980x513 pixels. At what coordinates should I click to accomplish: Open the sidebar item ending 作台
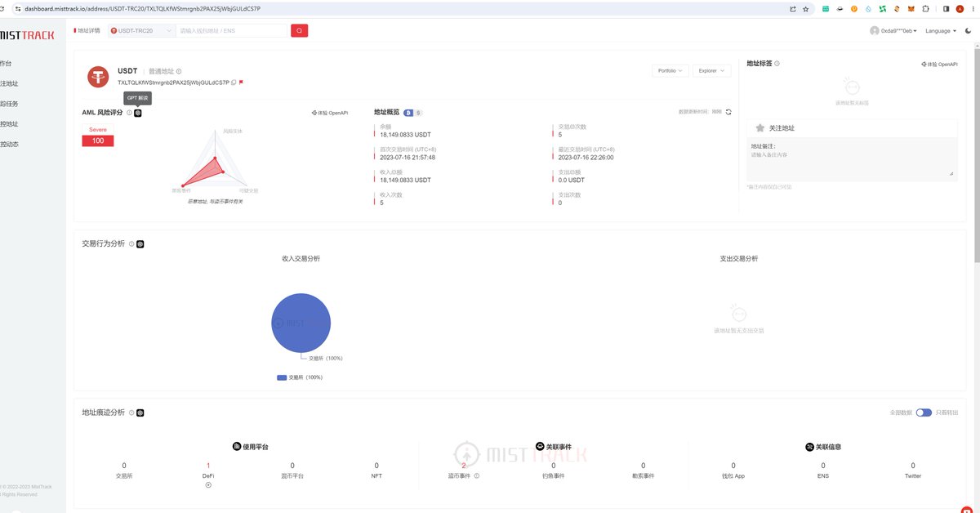click(7, 63)
